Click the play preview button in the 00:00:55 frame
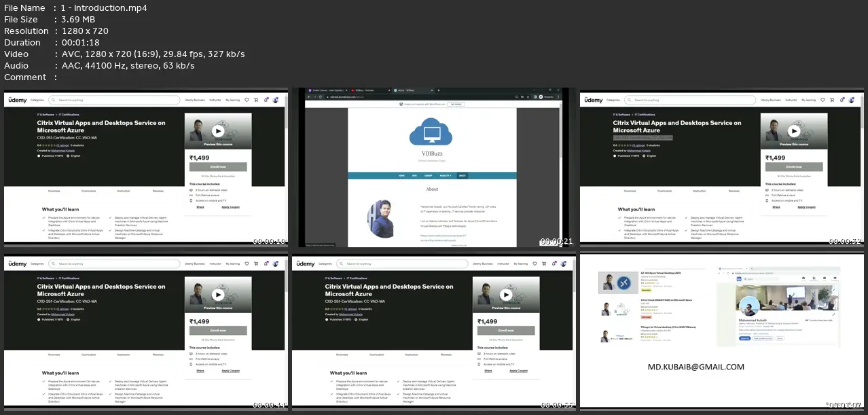868x415 pixels. (x=506, y=295)
